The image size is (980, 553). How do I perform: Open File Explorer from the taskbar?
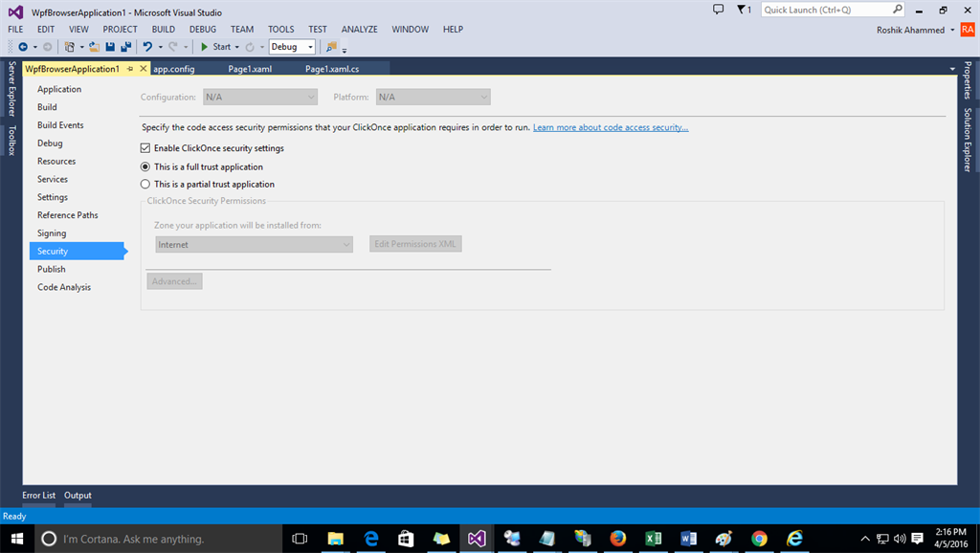336,539
